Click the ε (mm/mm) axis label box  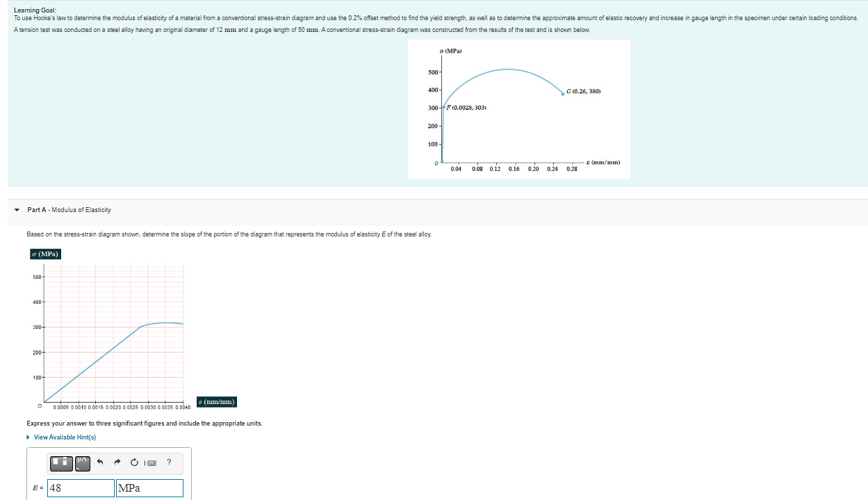pos(217,401)
